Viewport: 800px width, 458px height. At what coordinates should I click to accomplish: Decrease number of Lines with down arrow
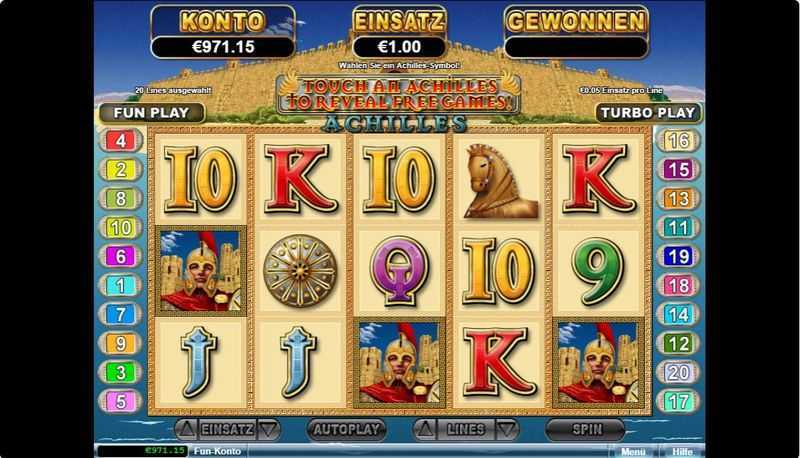pos(507,430)
